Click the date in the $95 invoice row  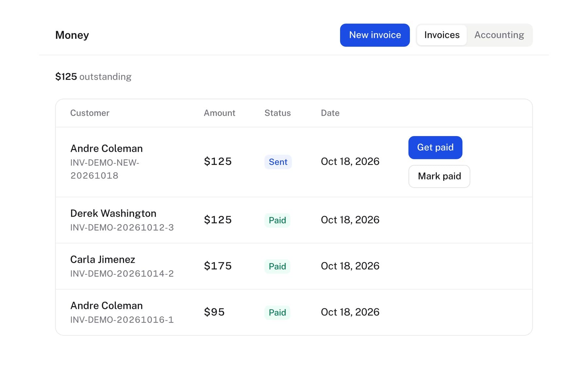350,312
